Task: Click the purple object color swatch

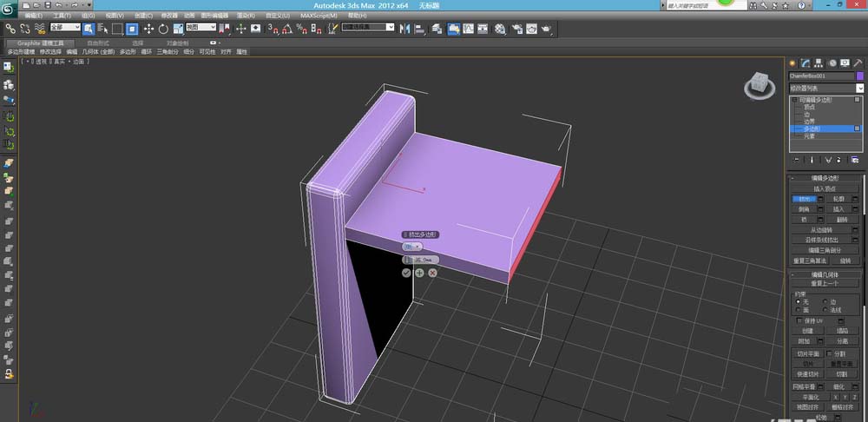Action: [860, 76]
